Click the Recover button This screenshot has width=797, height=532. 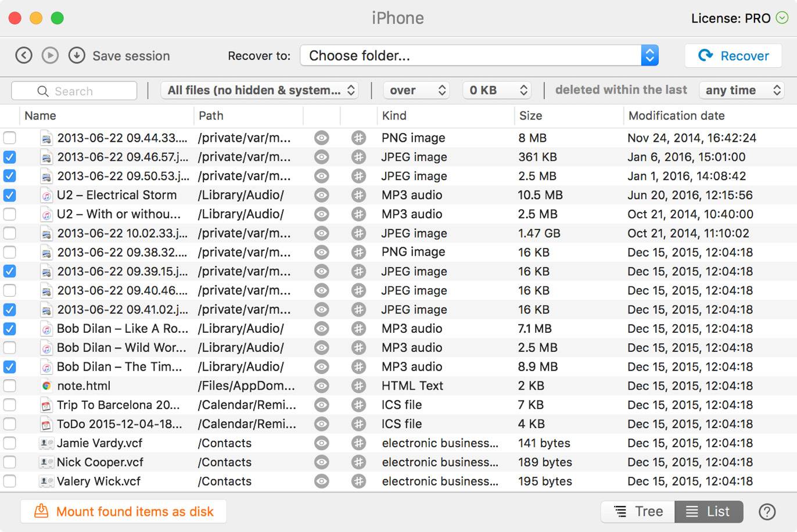click(x=734, y=56)
